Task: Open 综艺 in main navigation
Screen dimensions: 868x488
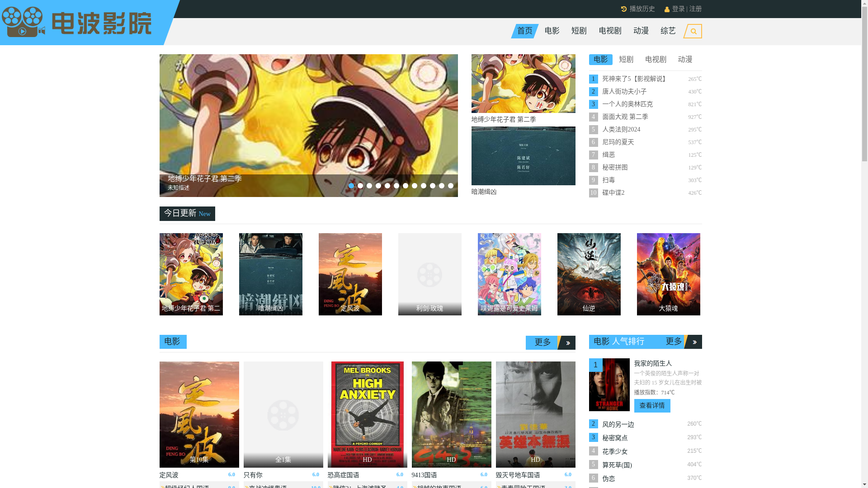Action: [668, 31]
